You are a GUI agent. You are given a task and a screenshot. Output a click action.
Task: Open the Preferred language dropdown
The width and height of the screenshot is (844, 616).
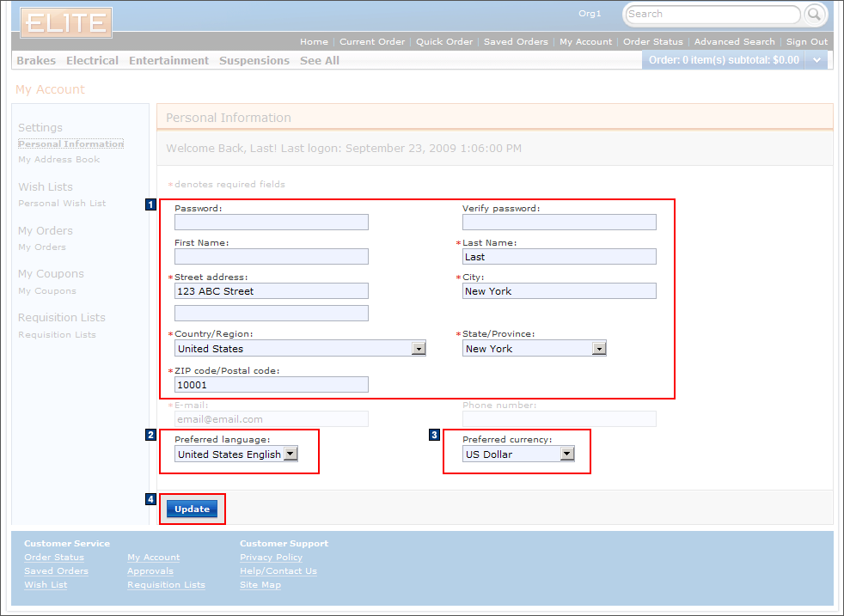(x=235, y=454)
